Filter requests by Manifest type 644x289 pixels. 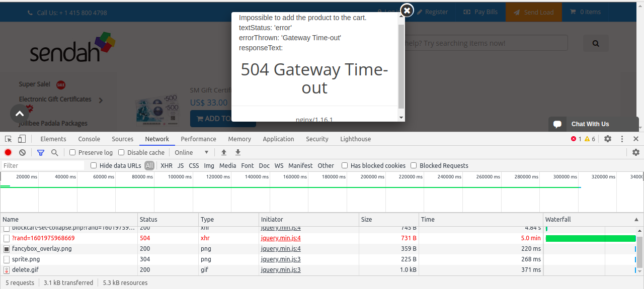(300, 165)
